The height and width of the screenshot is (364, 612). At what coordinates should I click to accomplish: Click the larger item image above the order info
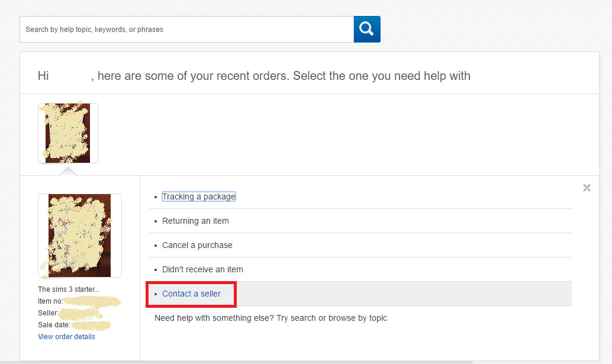pyautogui.click(x=80, y=235)
